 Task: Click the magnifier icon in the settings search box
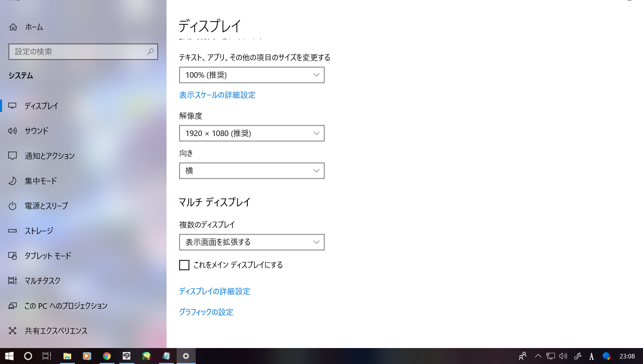pos(150,52)
